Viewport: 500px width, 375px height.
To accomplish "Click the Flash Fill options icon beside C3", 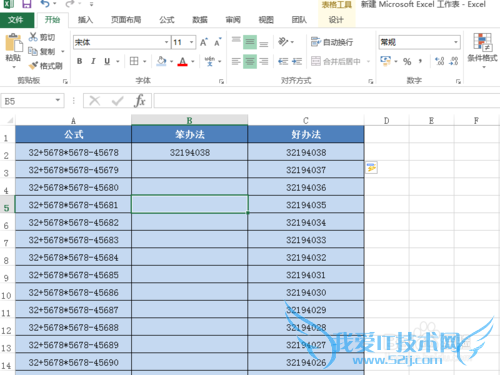I will (372, 168).
